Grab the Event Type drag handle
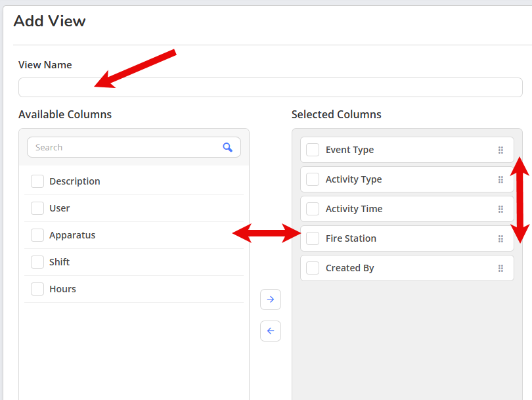This screenshot has width=532, height=400. [500, 150]
